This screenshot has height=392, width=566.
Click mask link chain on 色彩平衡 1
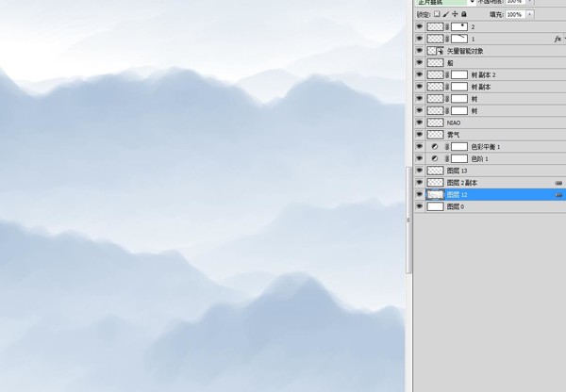(x=447, y=146)
